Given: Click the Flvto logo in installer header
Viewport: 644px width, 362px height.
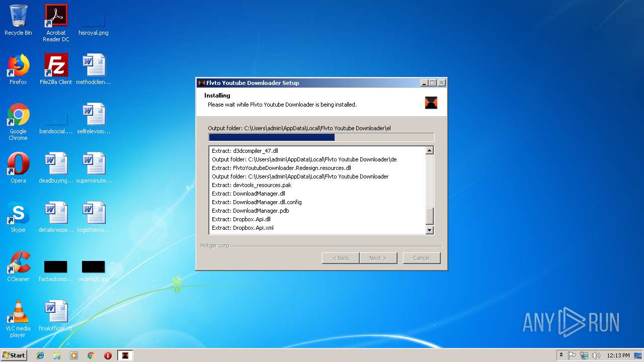Looking at the screenshot, I should coord(431,103).
